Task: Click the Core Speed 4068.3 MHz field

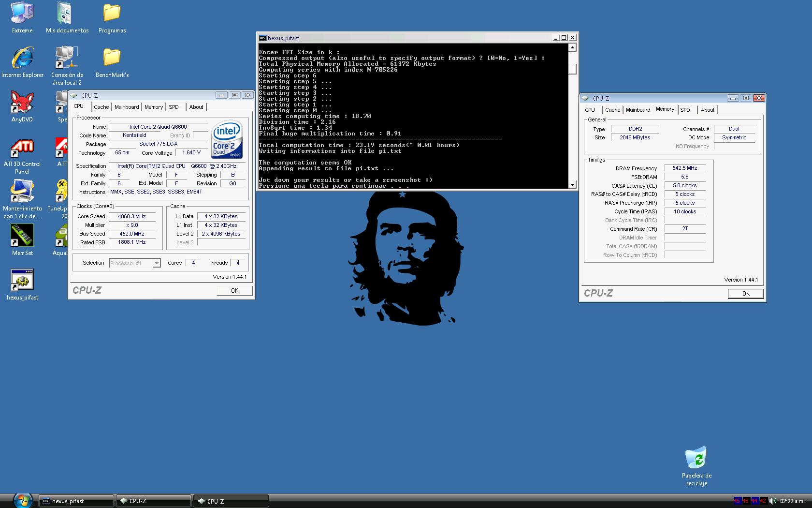Action: (x=132, y=216)
